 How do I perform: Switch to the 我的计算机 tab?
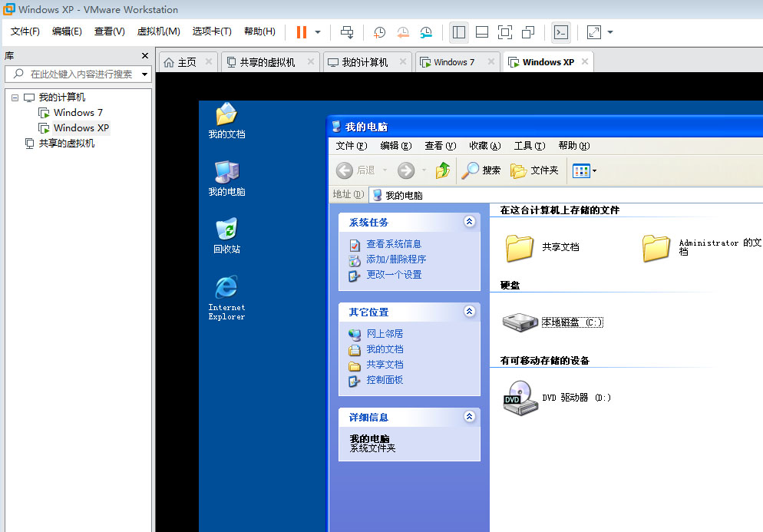[x=365, y=62]
